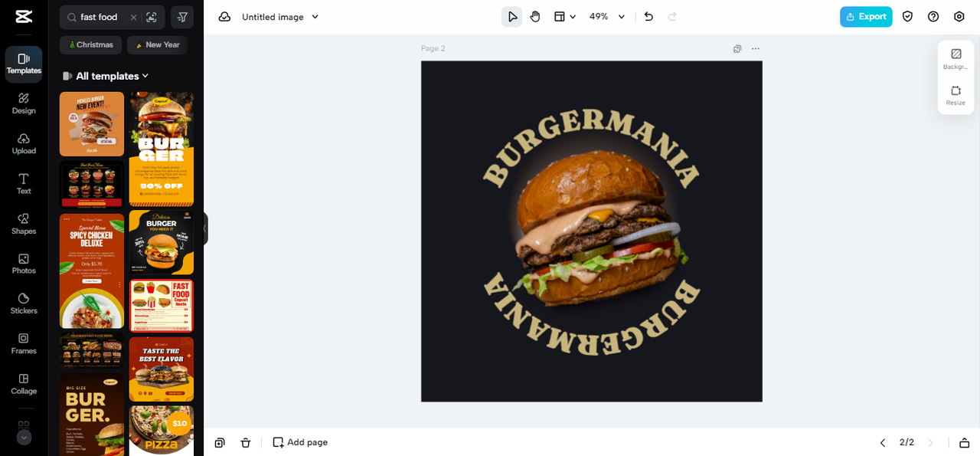Screen dimensions: 980x456
Task: Duplicate Page 2 via the page header icon
Action: click(x=737, y=49)
